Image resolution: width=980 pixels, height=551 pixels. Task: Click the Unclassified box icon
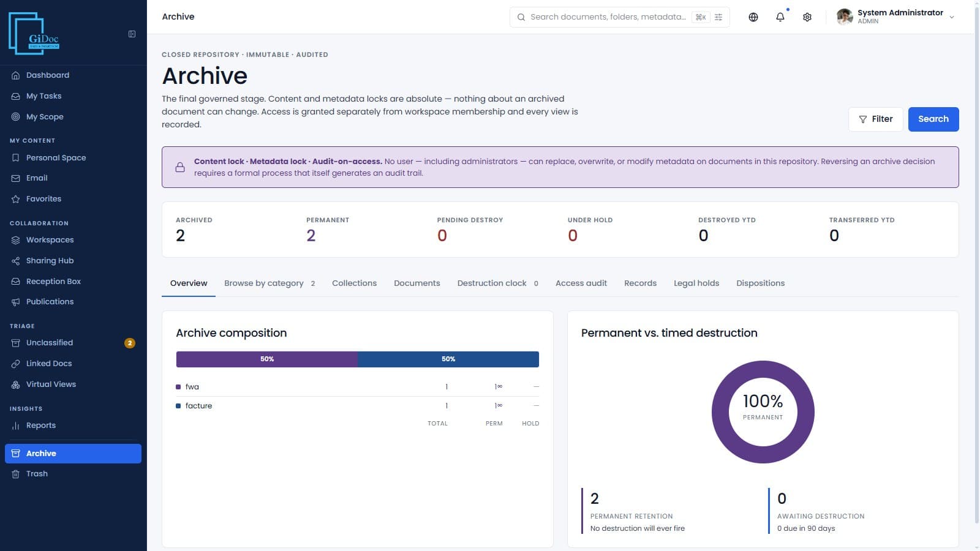pos(16,343)
